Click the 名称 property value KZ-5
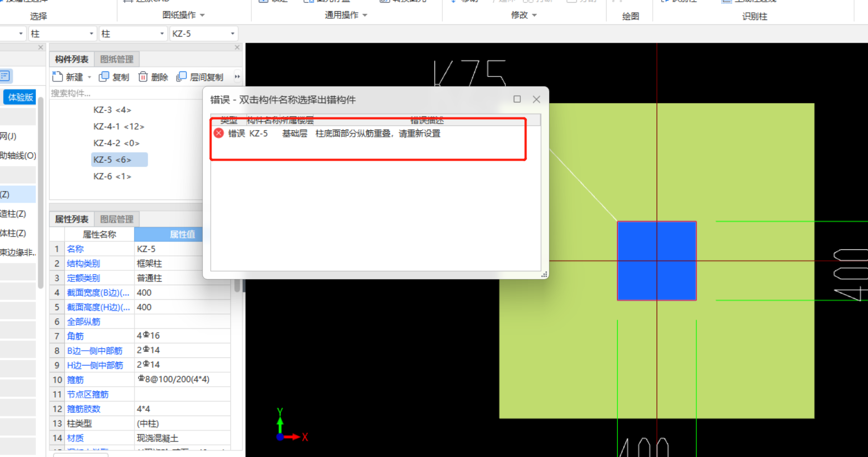 click(182, 249)
